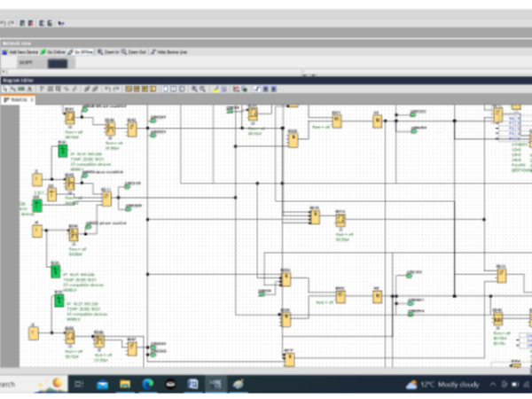
Task: Click Undo in the Diagram Editor toolbar
Action: [106, 89]
